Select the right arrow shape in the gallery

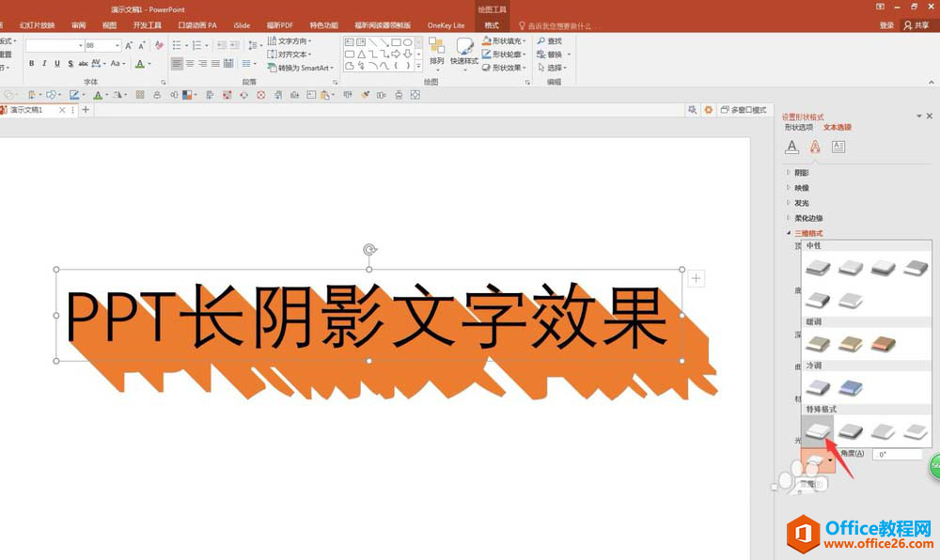pyautogui.click(x=397, y=54)
